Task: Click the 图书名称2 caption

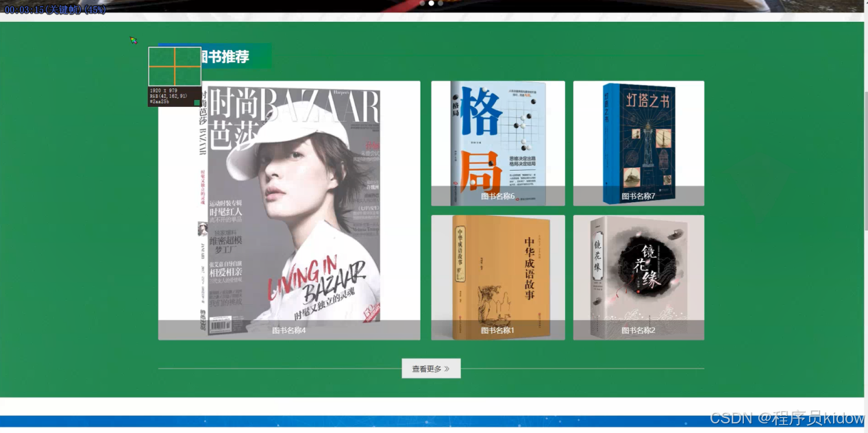Action: click(x=638, y=330)
